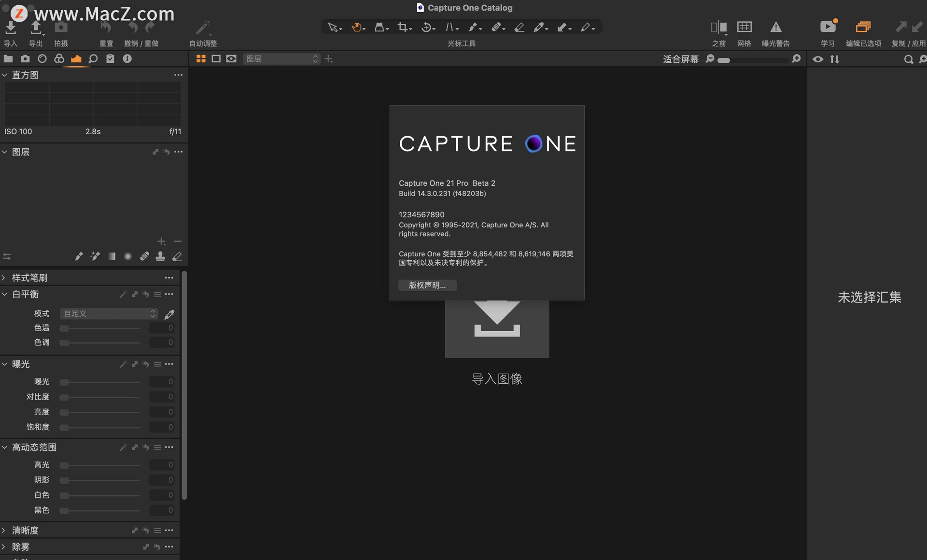The image size is (927, 560).
Task: Click browser search magnifier icon
Action: pyautogui.click(x=908, y=59)
